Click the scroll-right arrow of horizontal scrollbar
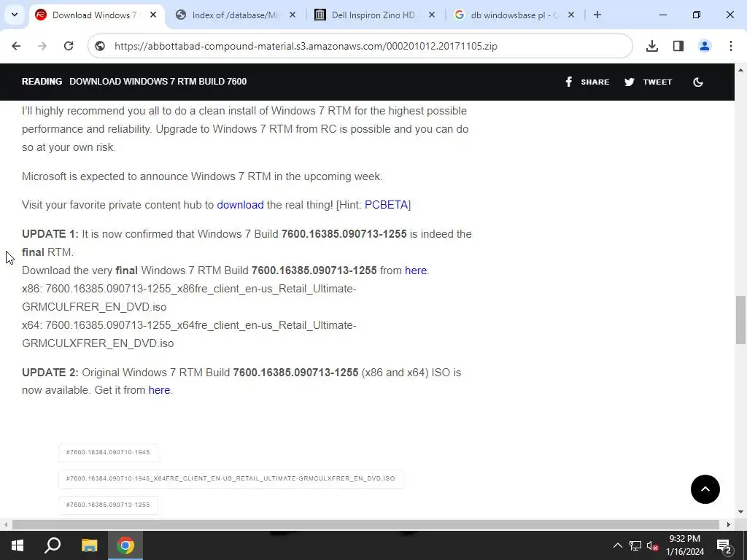The height and width of the screenshot is (560, 747). pos(729,525)
